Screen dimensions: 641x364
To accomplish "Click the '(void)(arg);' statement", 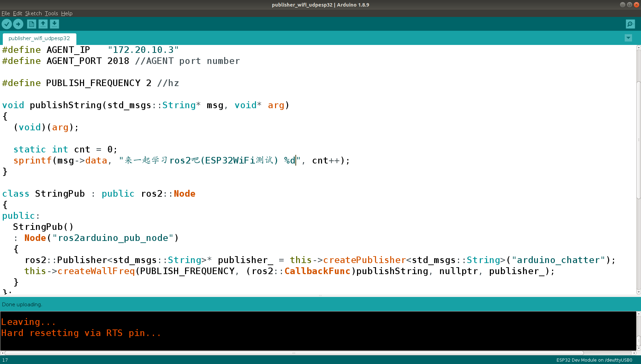I will click(46, 128).
